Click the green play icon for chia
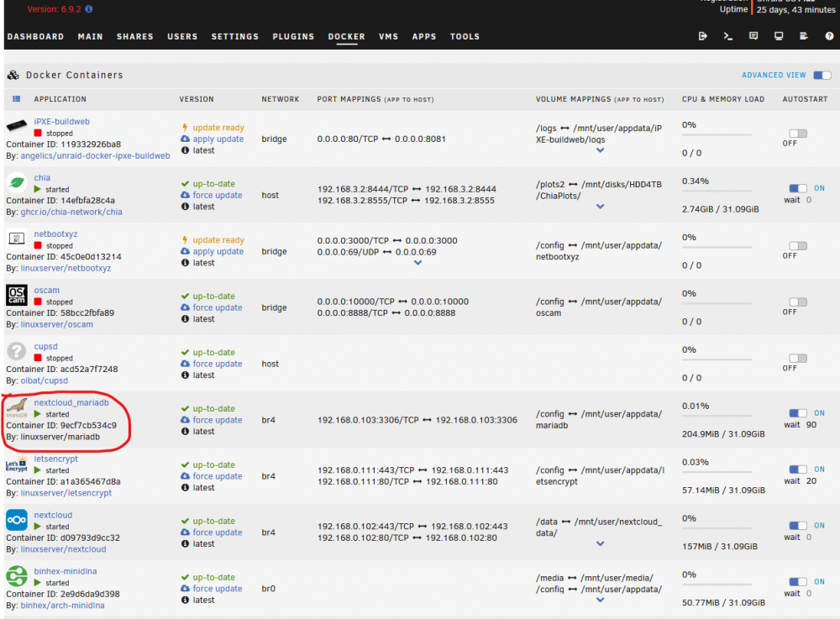The width and height of the screenshot is (840, 619). tap(38, 189)
